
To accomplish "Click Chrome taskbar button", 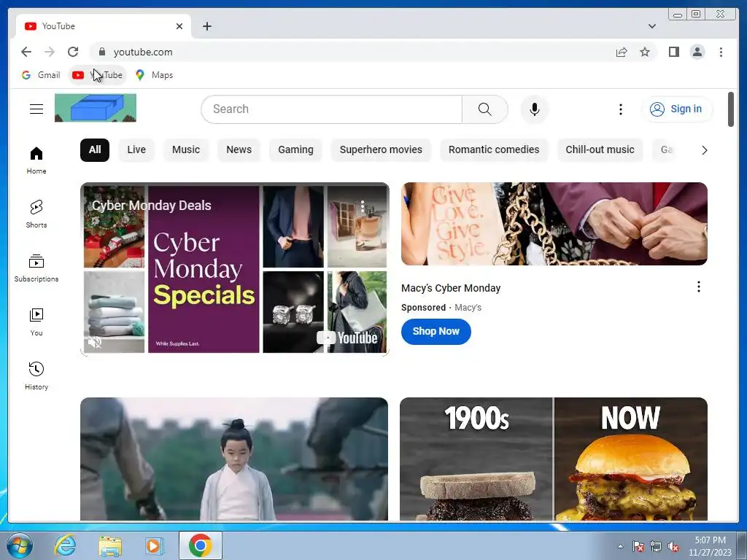I will pos(201,545).
